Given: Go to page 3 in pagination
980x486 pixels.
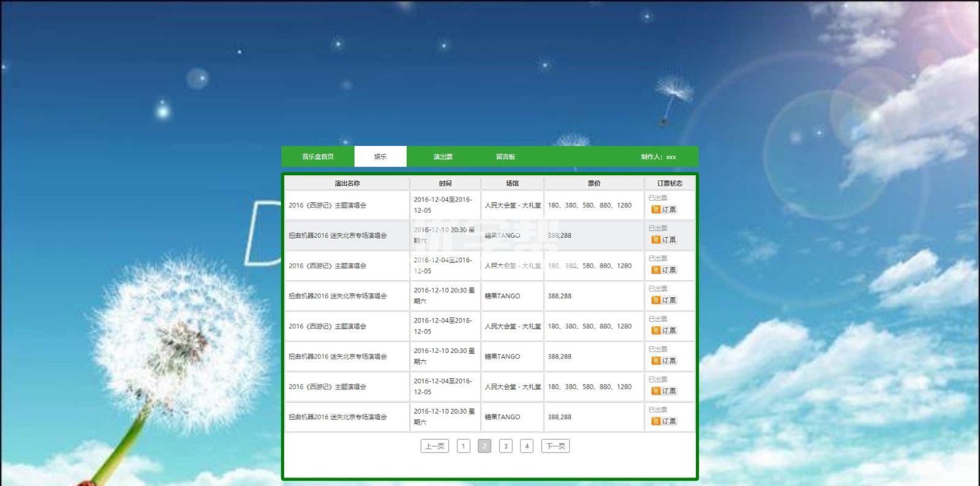Looking at the screenshot, I should click(505, 446).
